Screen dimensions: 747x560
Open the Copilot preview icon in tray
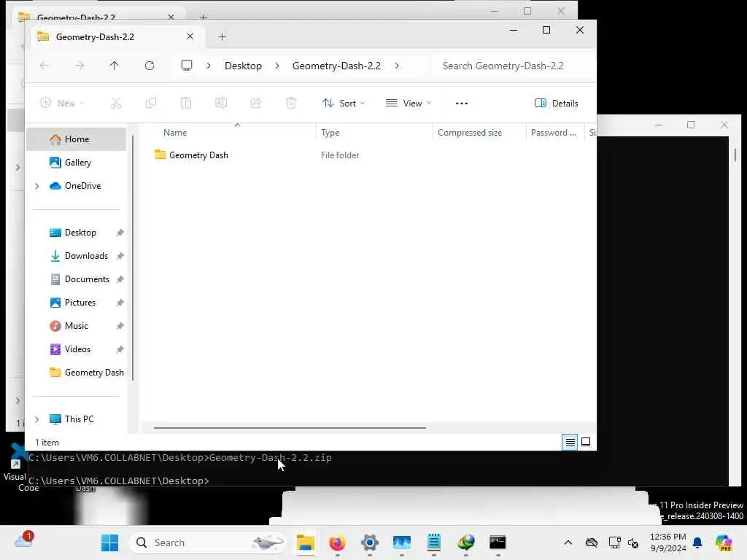click(724, 542)
